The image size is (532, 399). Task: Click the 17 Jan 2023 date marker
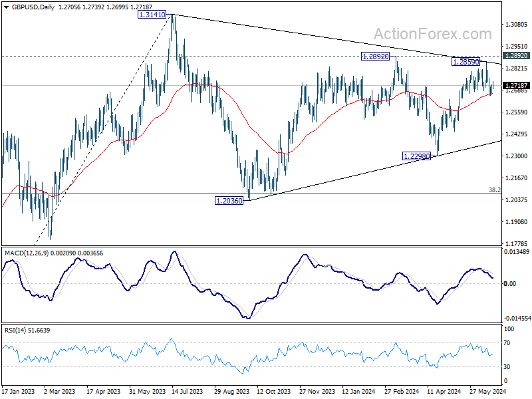click(x=19, y=391)
